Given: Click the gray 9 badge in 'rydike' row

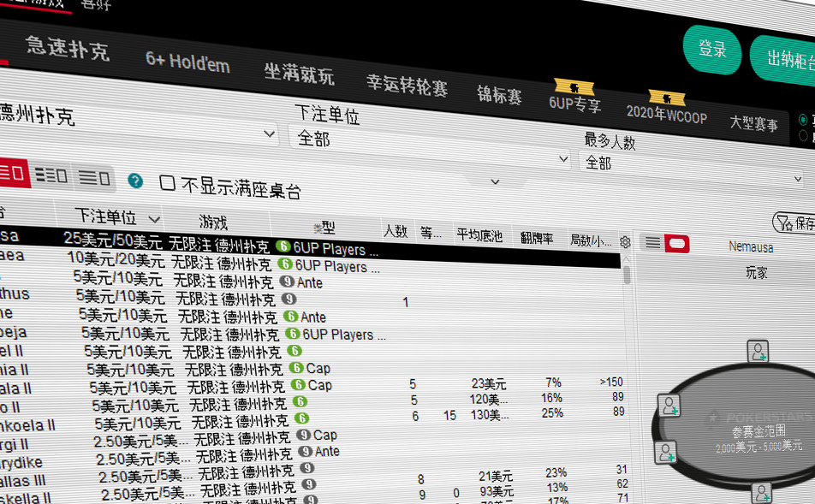Looking at the screenshot, I should click(306, 452).
